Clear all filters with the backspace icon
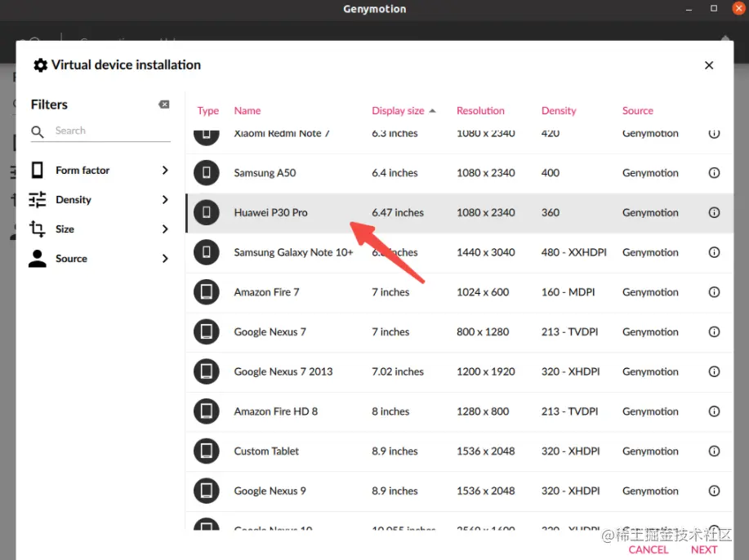This screenshot has width=749, height=560. pos(164,104)
